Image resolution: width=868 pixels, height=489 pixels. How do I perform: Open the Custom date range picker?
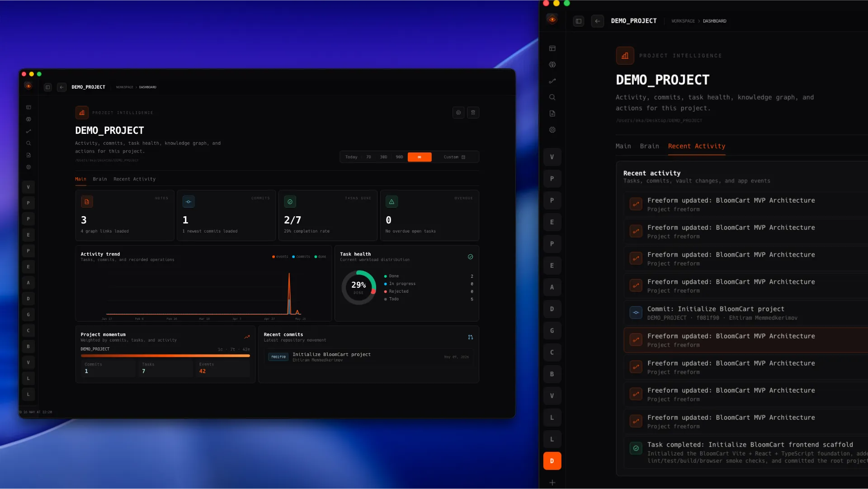pyautogui.click(x=454, y=157)
